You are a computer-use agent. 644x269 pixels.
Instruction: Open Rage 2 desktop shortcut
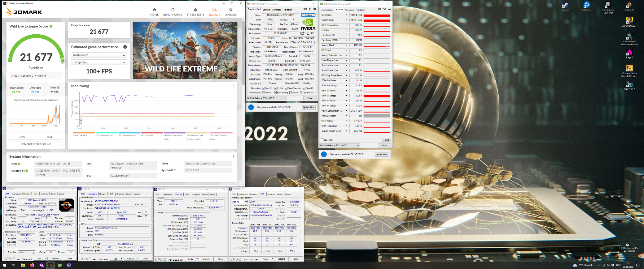coord(629,54)
